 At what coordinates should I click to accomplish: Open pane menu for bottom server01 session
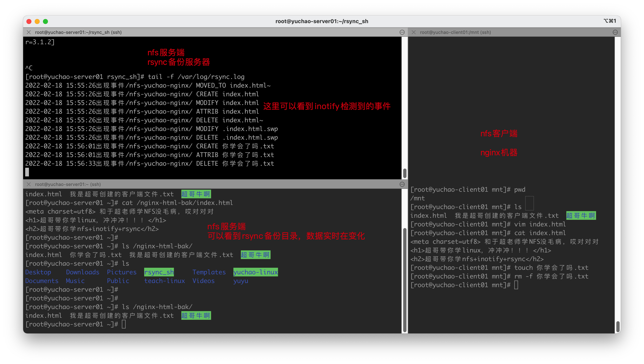tap(402, 184)
